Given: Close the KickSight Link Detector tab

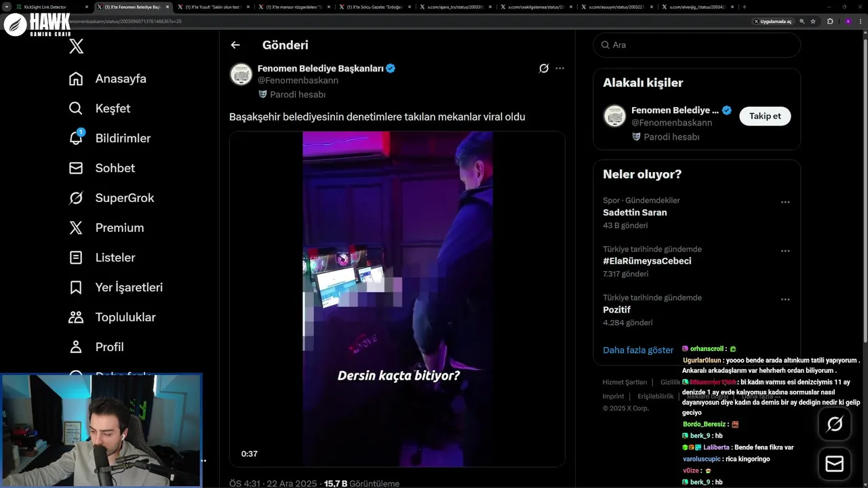Looking at the screenshot, I should coord(87,7).
